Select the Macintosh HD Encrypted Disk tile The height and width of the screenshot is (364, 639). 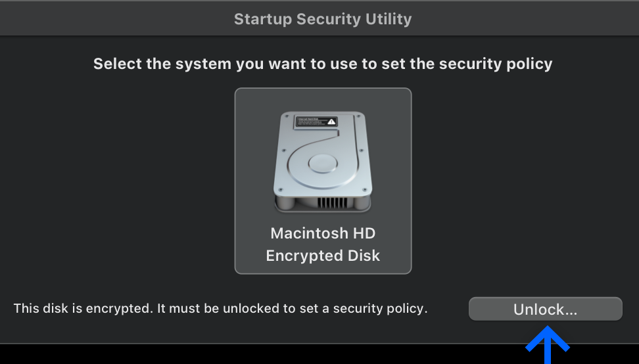[x=323, y=181]
